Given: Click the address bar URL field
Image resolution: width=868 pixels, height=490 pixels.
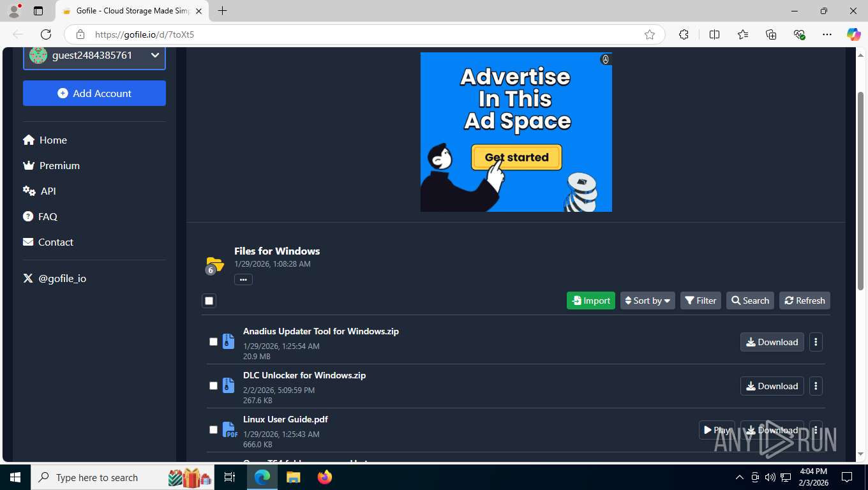Looking at the screenshot, I should [364, 34].
